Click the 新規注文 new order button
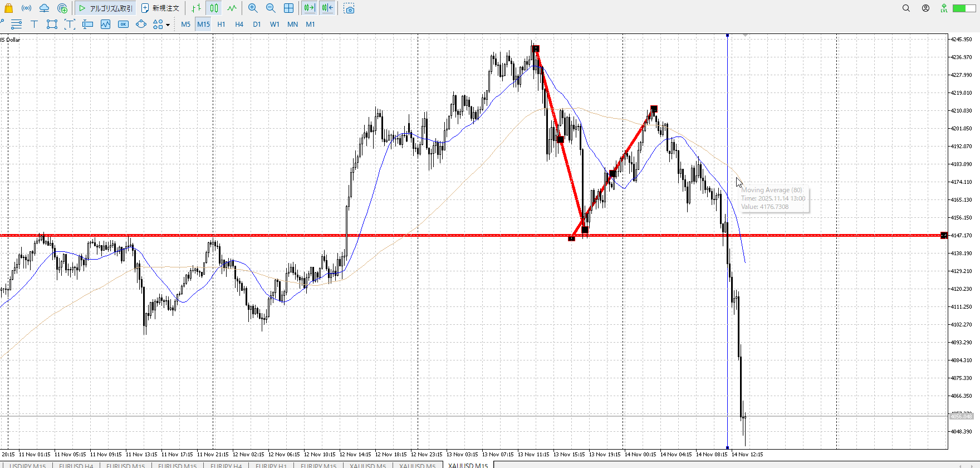This screenshot has width=980, height=468. point(160,8)
